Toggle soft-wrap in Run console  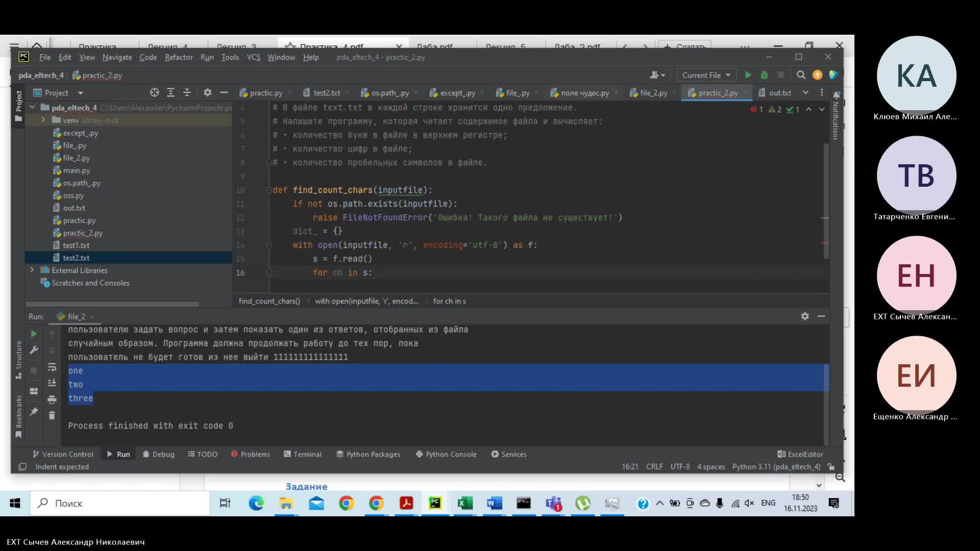tap(52, 367)
